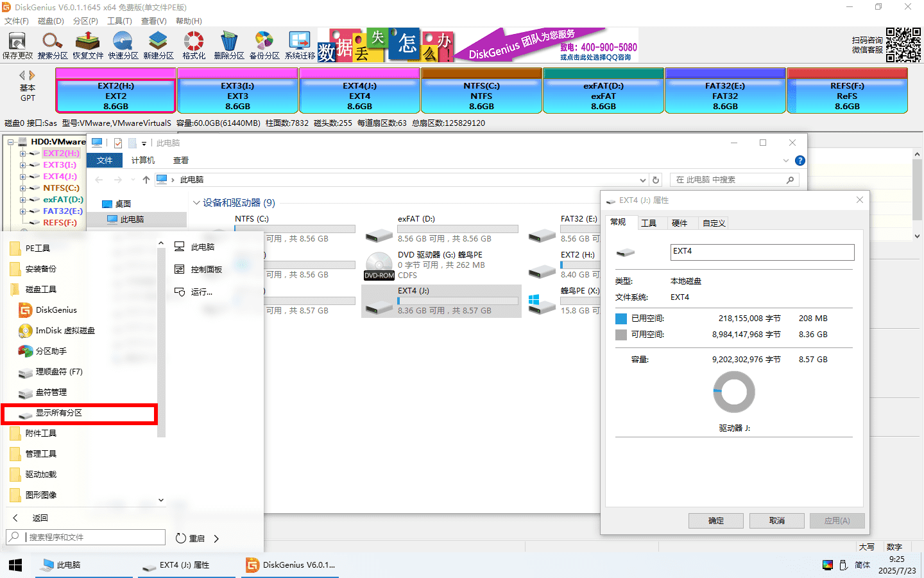Choose the 格式化 toolbar icon
The image size is (924, 578).
pyautogui.click(x=194, y=46)
